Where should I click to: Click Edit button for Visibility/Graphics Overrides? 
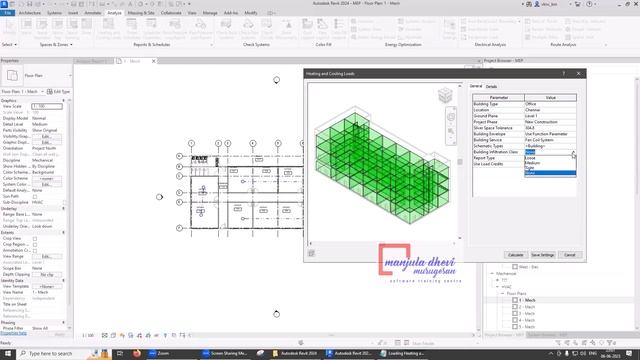coord(47,136)
